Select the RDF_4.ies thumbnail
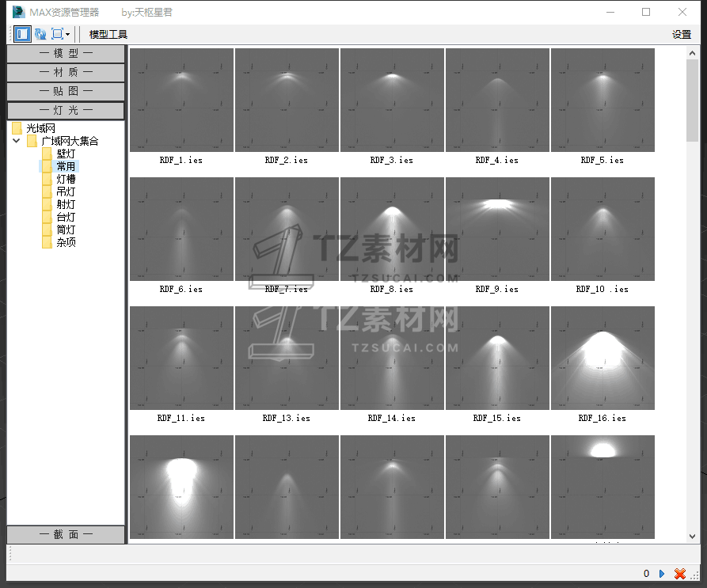 click(497, 100)
